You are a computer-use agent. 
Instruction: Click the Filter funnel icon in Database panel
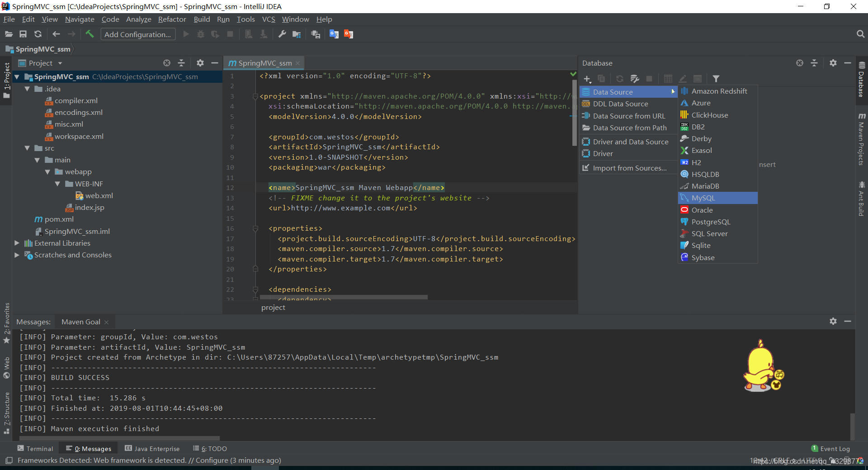(x=716, y=79)
